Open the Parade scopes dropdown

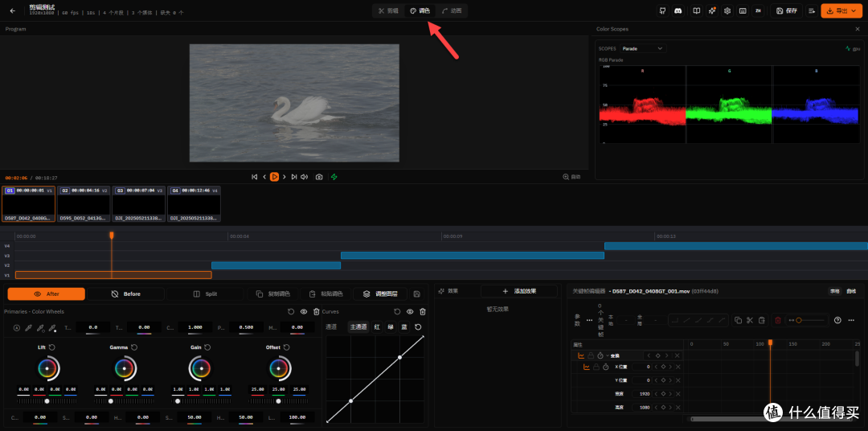[643, 49]
